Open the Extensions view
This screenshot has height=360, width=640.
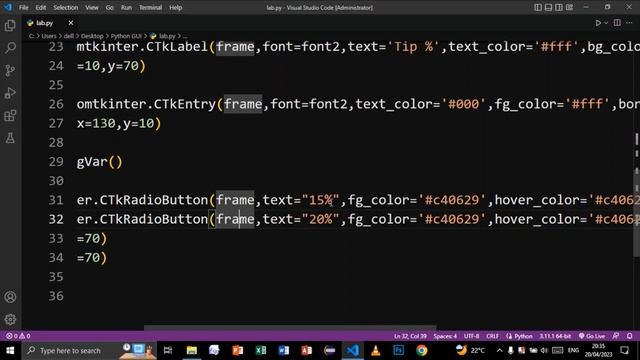point(10,116)
